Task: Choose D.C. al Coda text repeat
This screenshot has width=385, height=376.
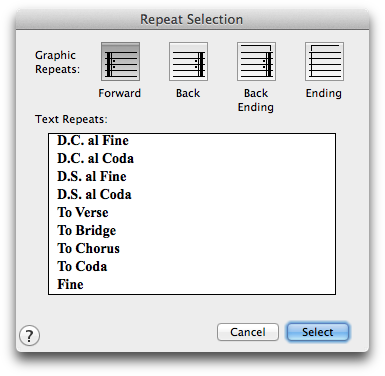Action: click(x=192, y=158)
